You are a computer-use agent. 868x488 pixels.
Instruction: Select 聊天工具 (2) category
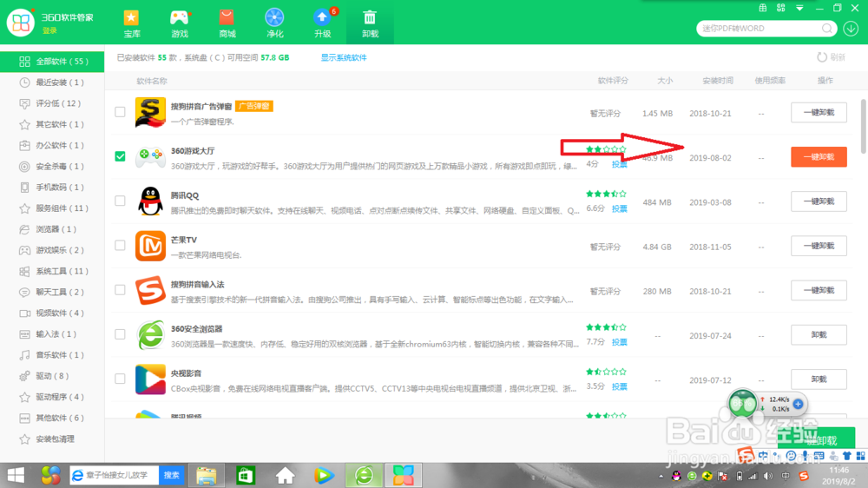[x=52, y=292]
